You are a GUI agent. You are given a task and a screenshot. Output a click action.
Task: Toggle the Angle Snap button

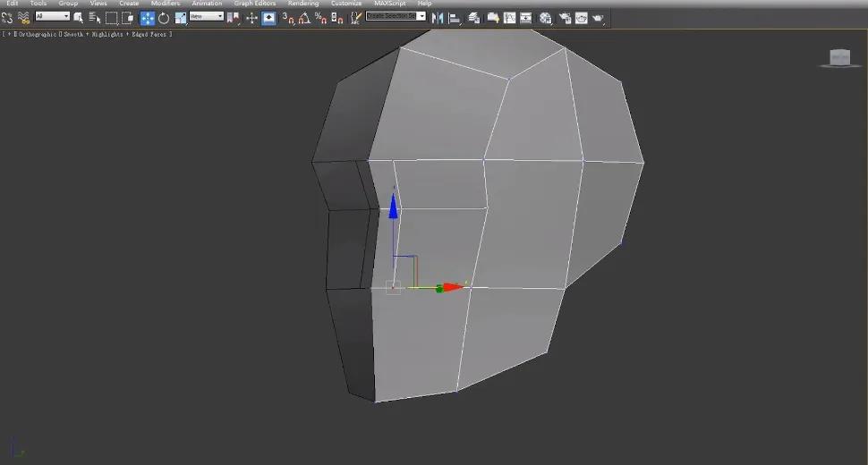point(304,18)
